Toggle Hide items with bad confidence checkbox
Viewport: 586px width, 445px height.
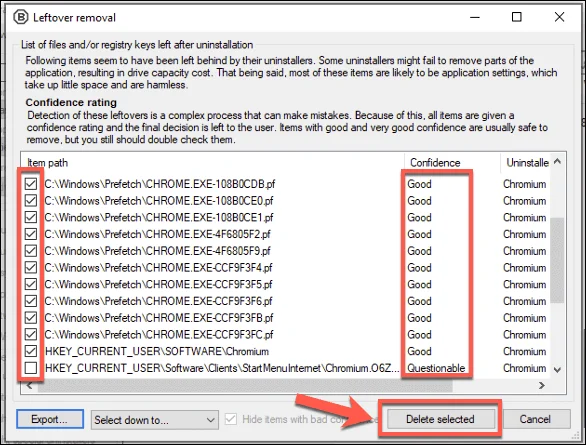point(231,419)
